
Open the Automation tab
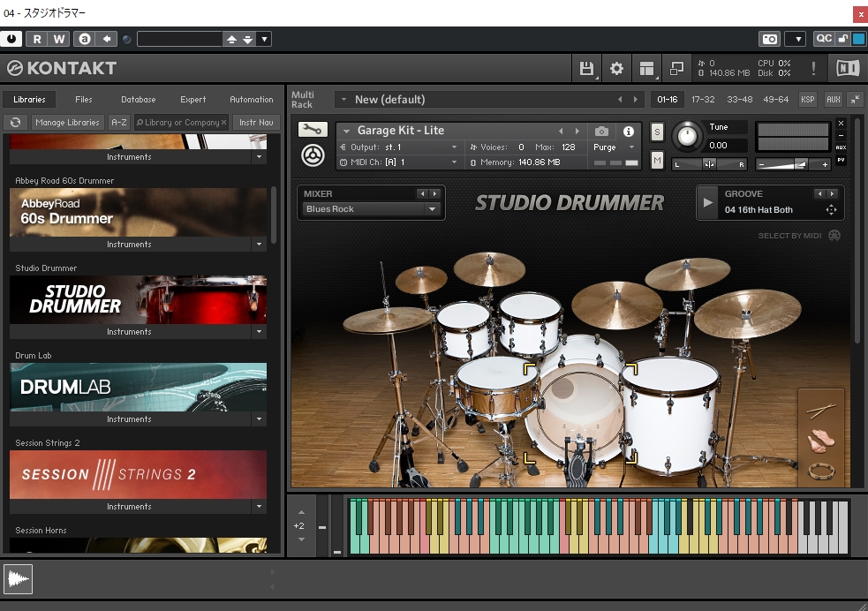252,100
